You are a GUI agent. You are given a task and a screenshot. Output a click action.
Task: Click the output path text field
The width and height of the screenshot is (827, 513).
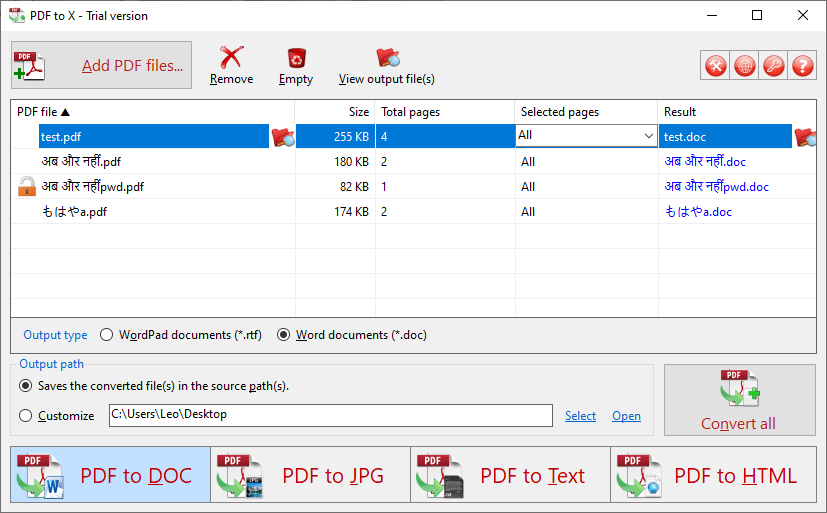(x=331, y=415)
